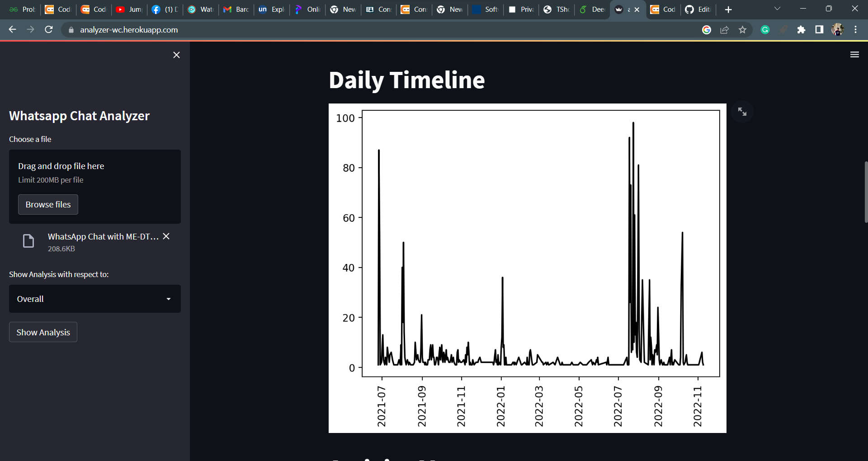
Task: Open the tab search dropdown arrow
Action: click(x=777, y=9)
